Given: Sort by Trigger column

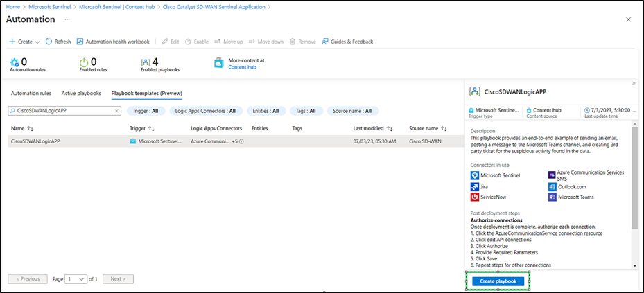Looking at the screenshot, I should [x=142, y=128].
